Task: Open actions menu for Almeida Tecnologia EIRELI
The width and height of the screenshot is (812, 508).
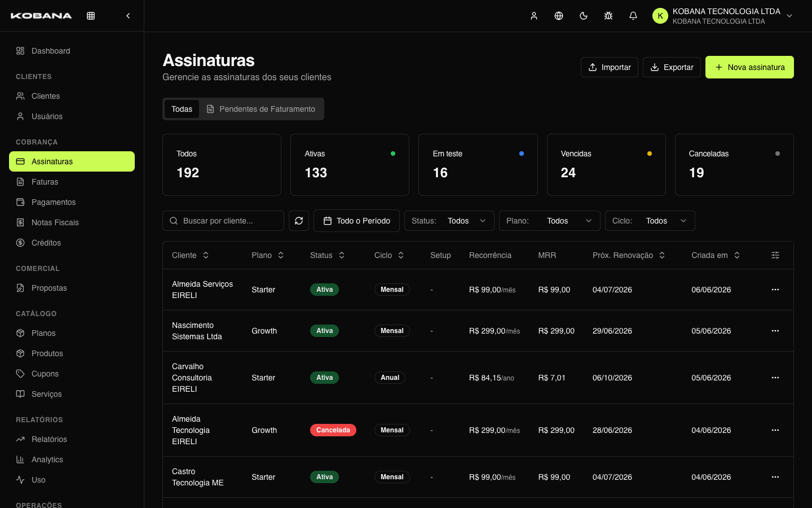Action: pyautogui.click(x=775, y=430)
